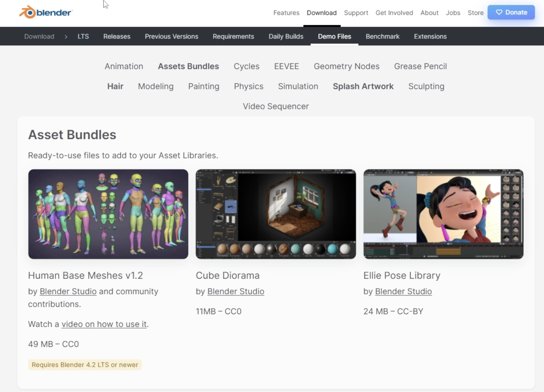Open the Cube Diorama preview image
The height and width of the screenshot is (392, 544).
pyautogui.click(x=276, y=214)
